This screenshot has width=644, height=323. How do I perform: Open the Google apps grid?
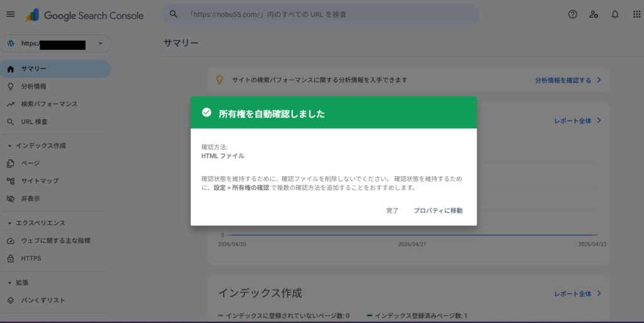pos(636,14)
